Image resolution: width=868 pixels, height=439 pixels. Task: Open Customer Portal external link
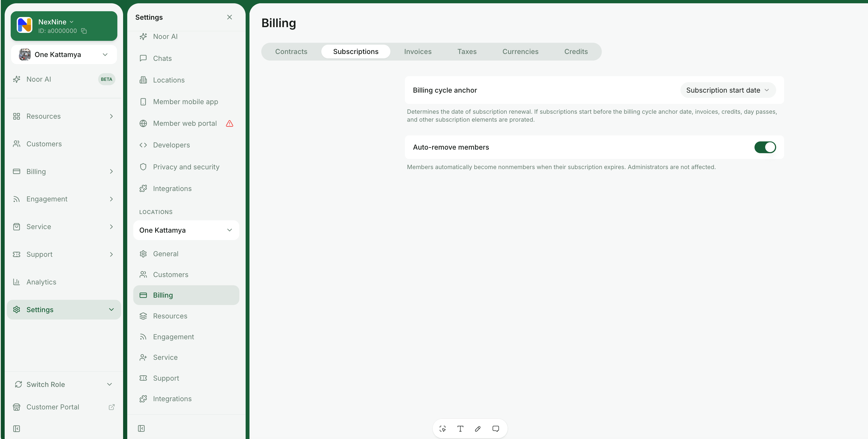[x=64, y=407]
